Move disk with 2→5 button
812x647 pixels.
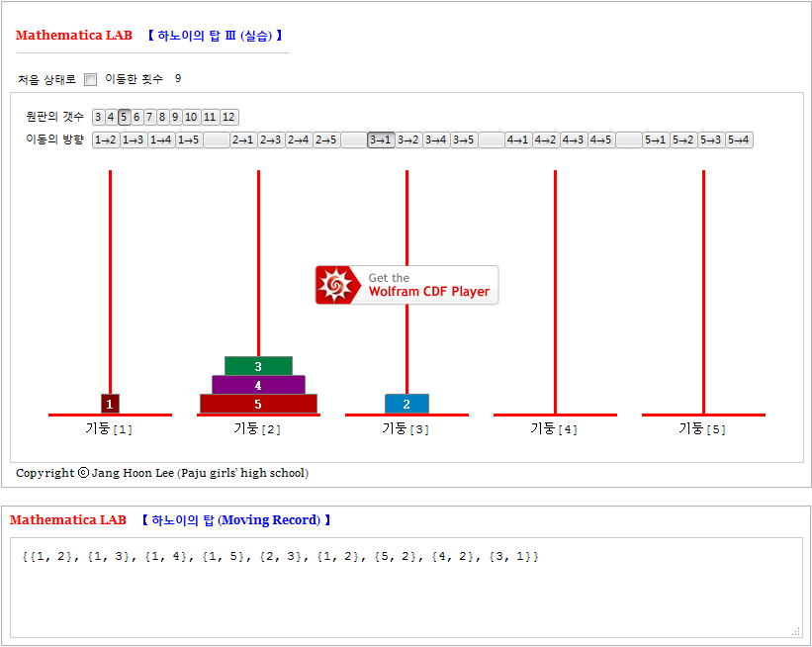point(326,139)
